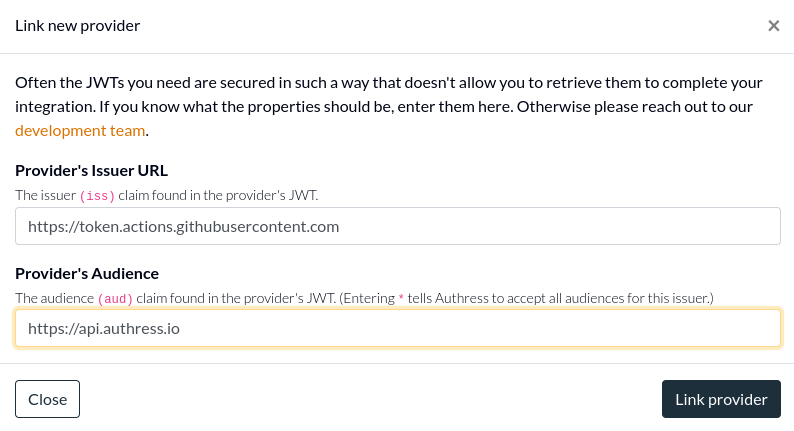794x431 pixels.
Task: Click the (iss) code snippet
Action: click(x=97, y=195)
